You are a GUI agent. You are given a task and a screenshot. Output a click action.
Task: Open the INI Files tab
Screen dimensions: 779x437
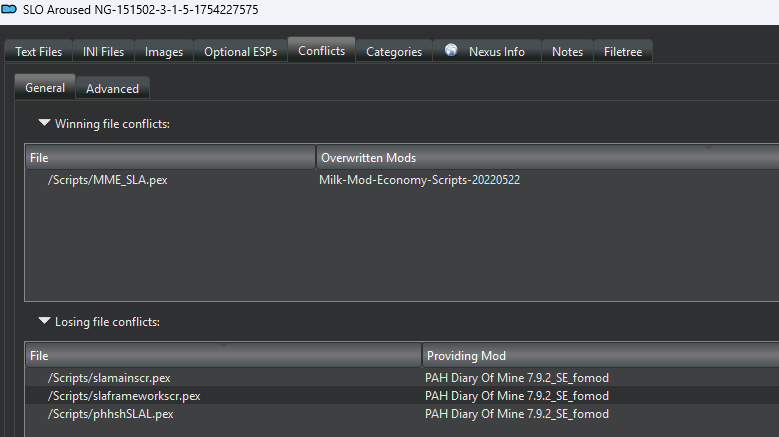point(103,52)
